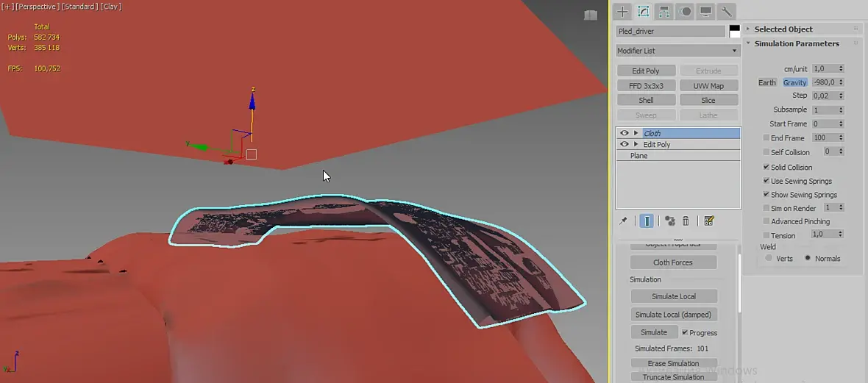Image resolution: width=868 pixels, height=383 pixels.
Task: Click the Pin Stack icon
Action: tap(623, 221)
